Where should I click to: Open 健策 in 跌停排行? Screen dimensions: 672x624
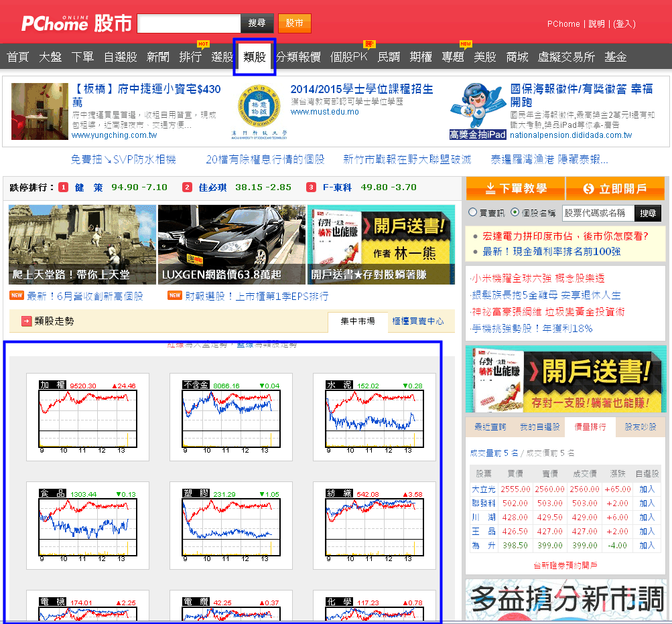(x=89, y=187)
